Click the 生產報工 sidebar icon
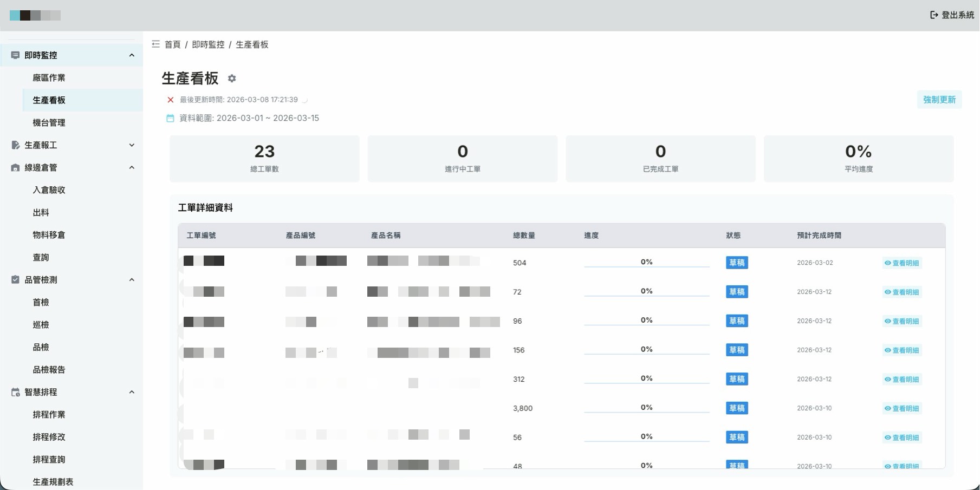This screenshot has width=980, height=490. pyautogui.click(x=15, y=145)
